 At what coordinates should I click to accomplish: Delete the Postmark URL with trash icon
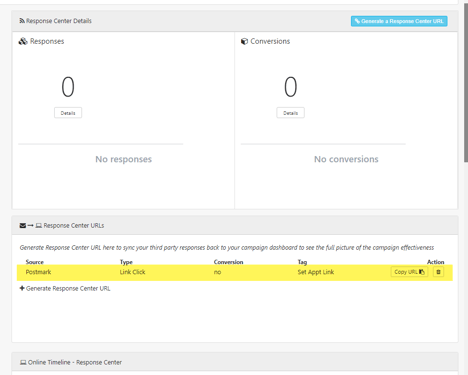tap(438, 272)
